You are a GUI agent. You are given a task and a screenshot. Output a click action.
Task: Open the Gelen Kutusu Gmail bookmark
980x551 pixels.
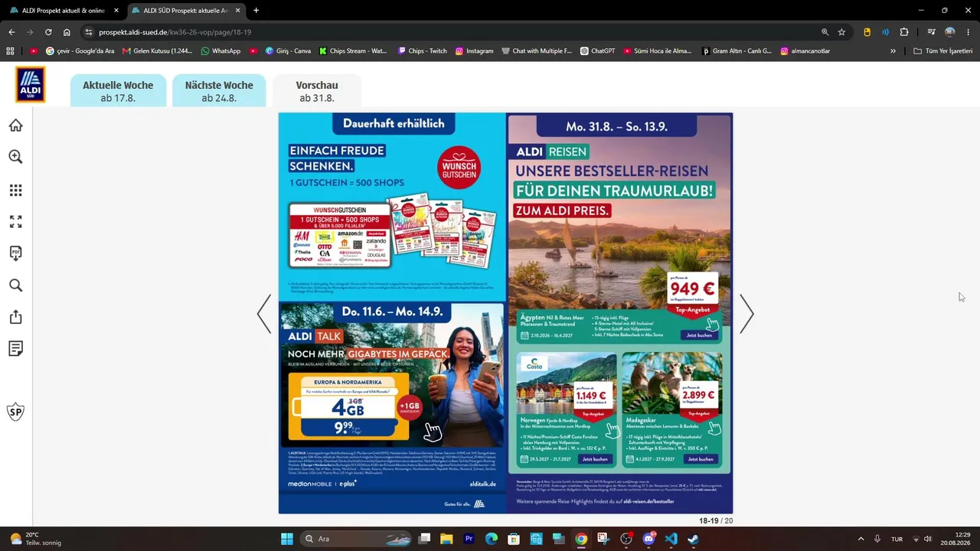point(158,51)
